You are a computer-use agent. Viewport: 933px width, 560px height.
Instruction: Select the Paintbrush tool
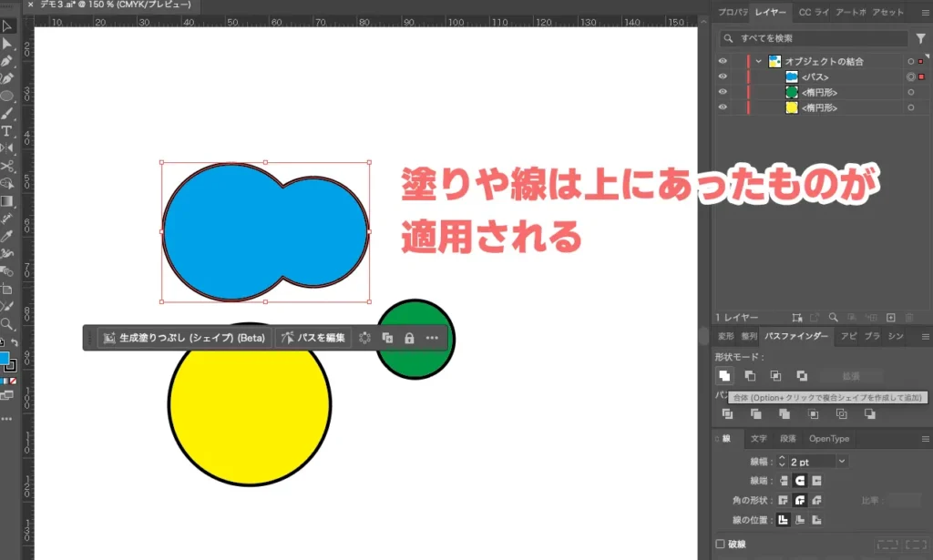coord(7,113)
